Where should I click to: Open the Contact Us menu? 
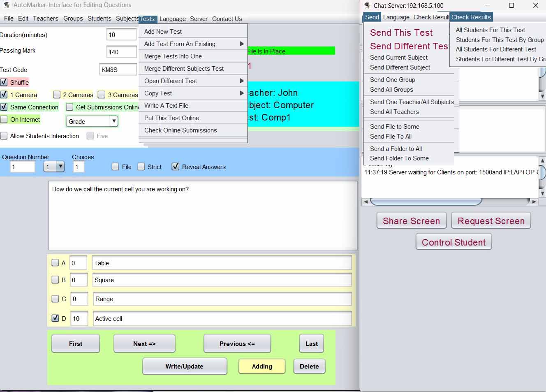(x=227, y=19)
